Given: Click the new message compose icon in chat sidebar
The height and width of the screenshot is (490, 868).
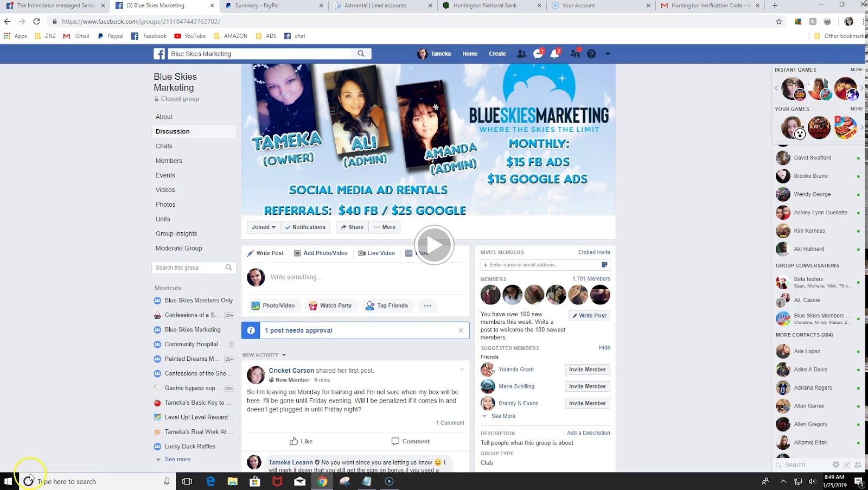Looking at the screenshot, I should click(x=847, y=464).
